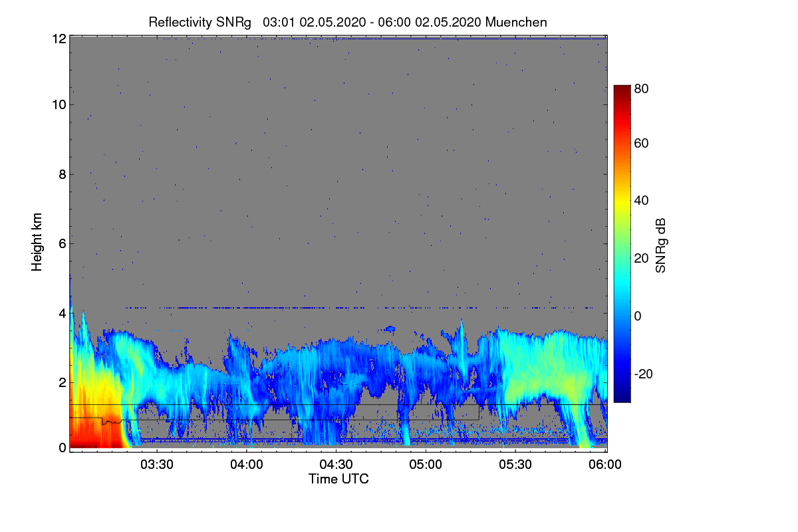Click the plot title 'Reflectivity SNRg'
The width and height of the screenshot is (798, 532).
click(200, 22)
